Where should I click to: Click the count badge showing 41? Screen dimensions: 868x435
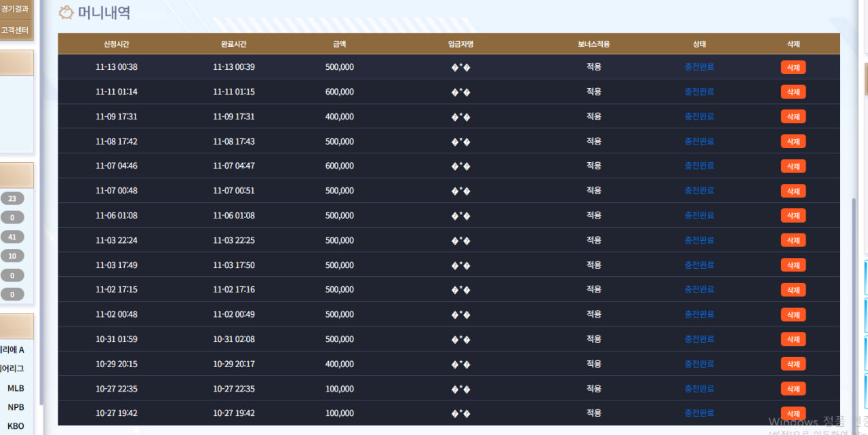point(12,237)
